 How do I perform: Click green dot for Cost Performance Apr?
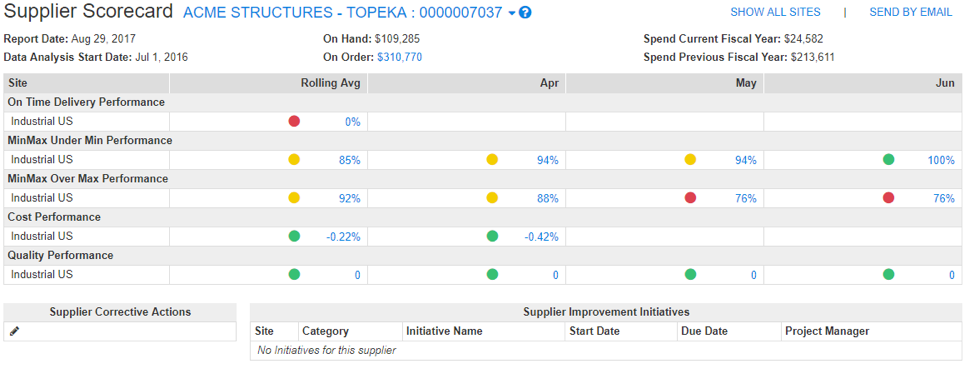[x=492, y=236]
